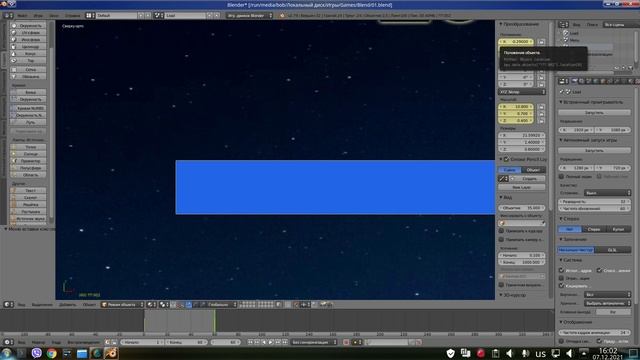Add the Monkey (Обезьяна) mesh
This screenshot has width=640, height=360.
click(x=28, y=76)
